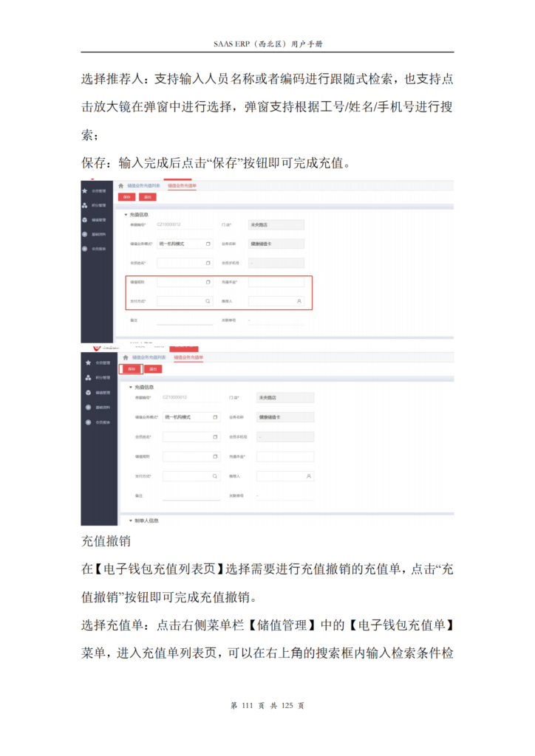Open 储值业务模式 统一机构模式 selector in first screenshot

(x=185, y=244)
